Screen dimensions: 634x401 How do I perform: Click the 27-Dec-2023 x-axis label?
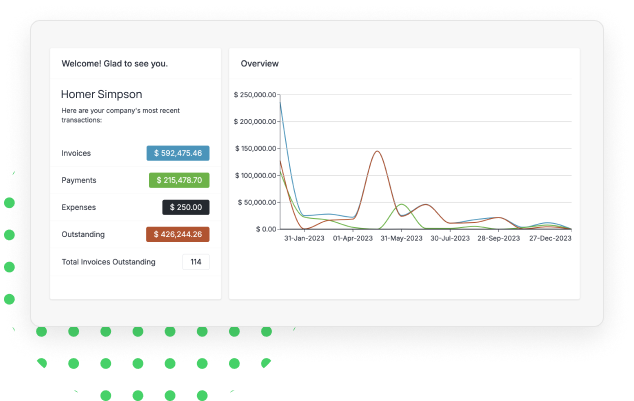[551, 239]
